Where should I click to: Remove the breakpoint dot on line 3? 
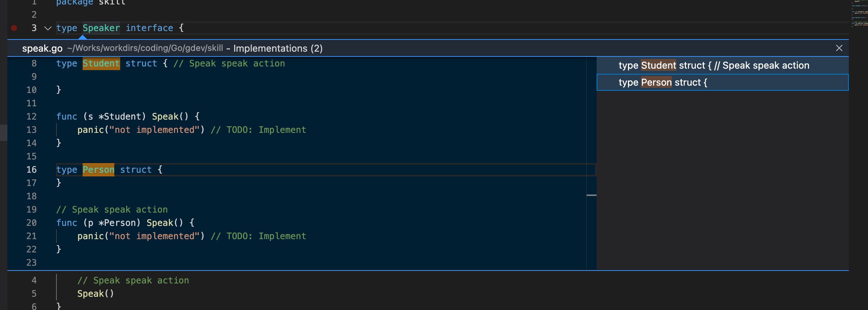[x=14, y=28]
